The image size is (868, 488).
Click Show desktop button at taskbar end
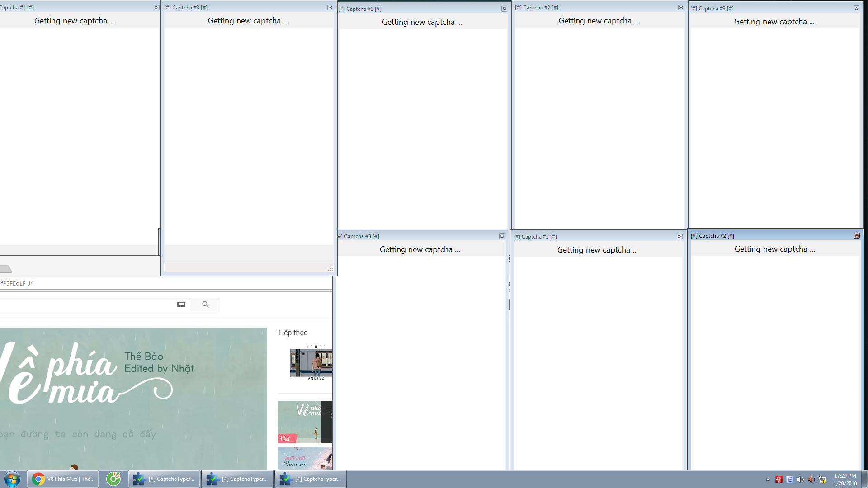865,479
